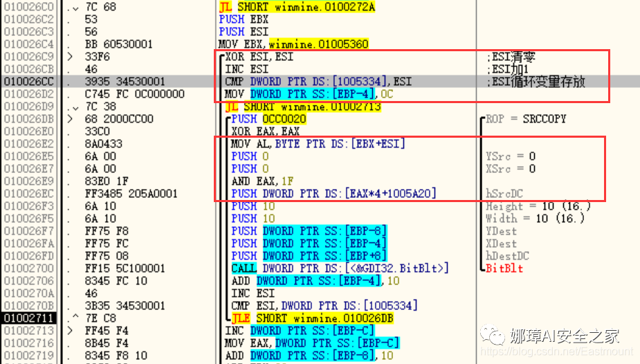The width and height of the screenshot is (640, 364).
Task: Select JL SHORT winmine.01002713 instruction
Action: 303,107
